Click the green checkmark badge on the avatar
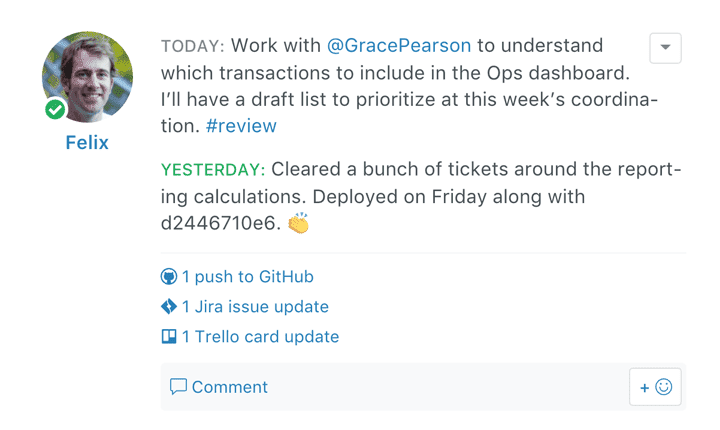 click(55, 109)
